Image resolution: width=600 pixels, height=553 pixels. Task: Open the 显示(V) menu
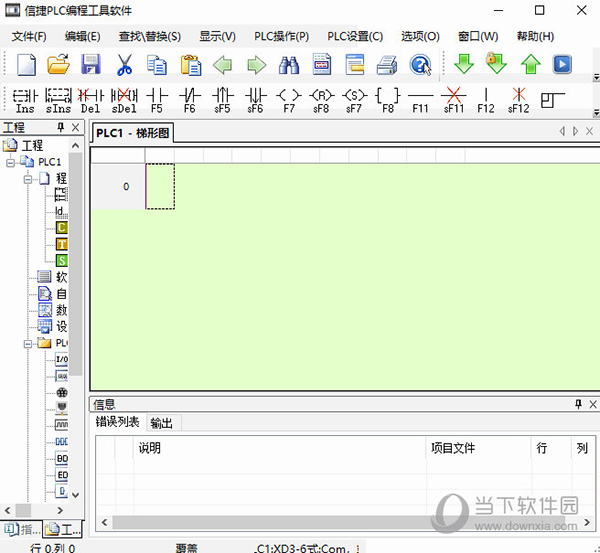217,36
